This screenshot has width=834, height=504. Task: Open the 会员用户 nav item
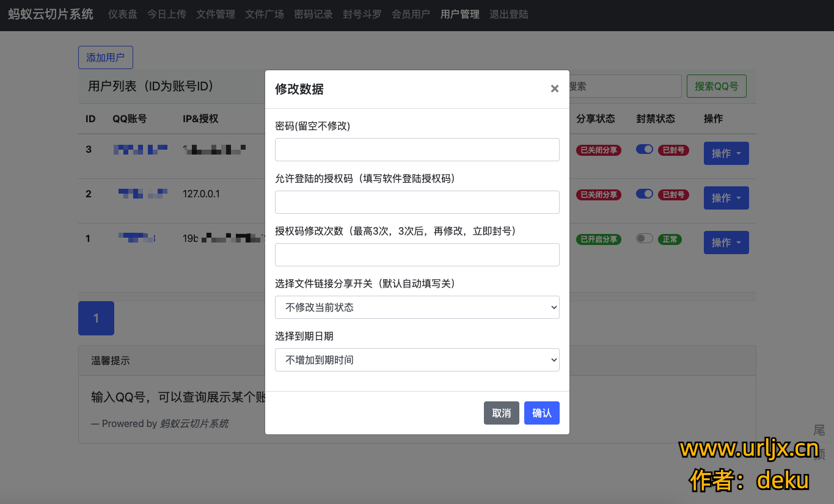point(411,14)
